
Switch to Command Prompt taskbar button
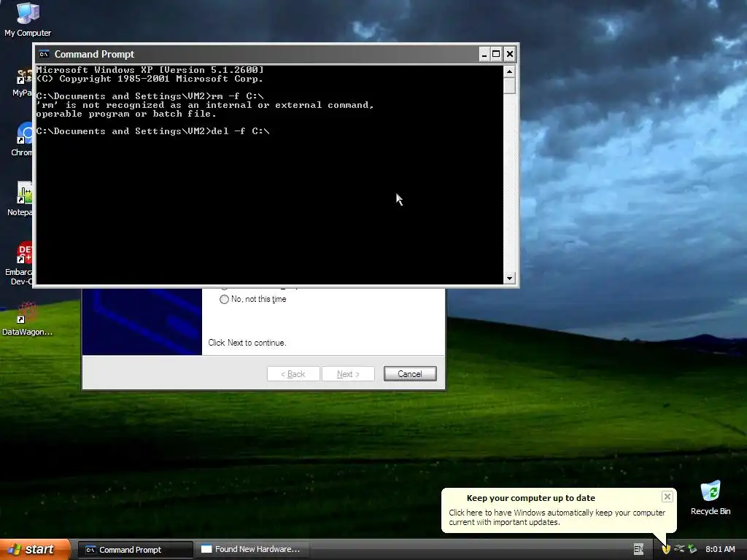(135, 550)
